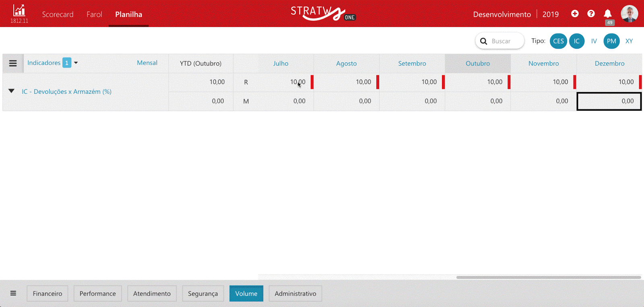644x307 pixels.
Task: Open the Mensal periodicity selector
Action: pyautogui.click(x=147, y=63)
